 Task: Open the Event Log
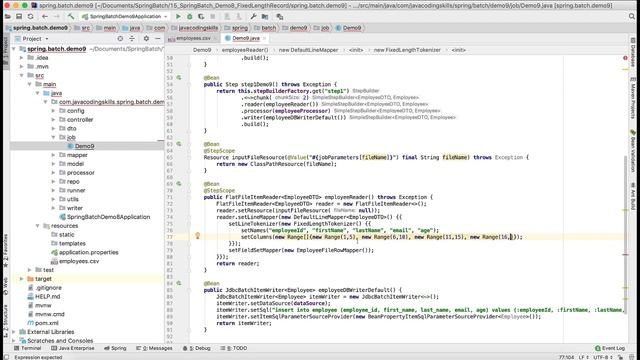coord(610,348)
